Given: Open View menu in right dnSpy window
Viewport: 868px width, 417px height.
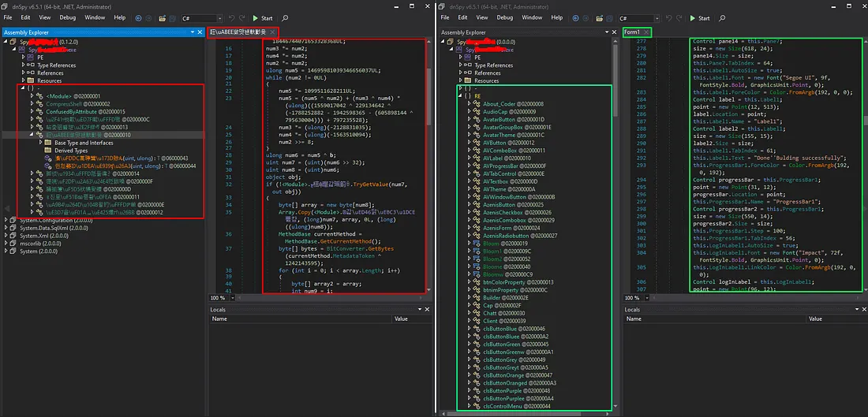Looking at the screenshot, I should [482, 17].
